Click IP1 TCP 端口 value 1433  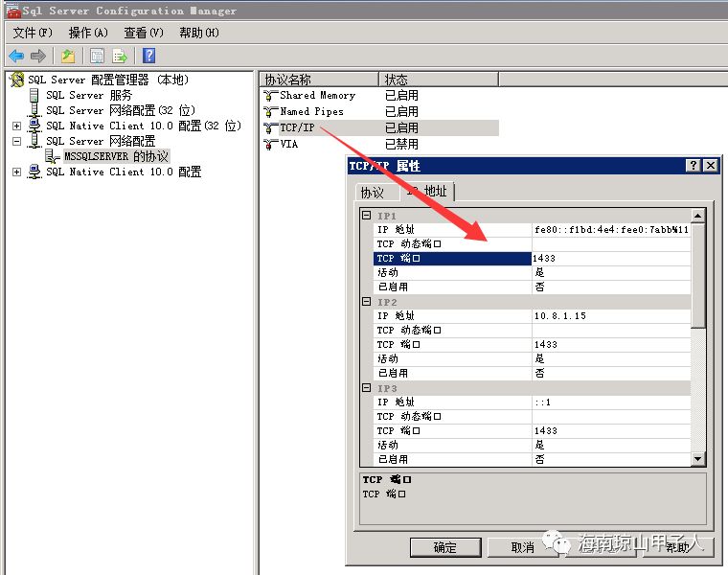click(x=611, y=259)
